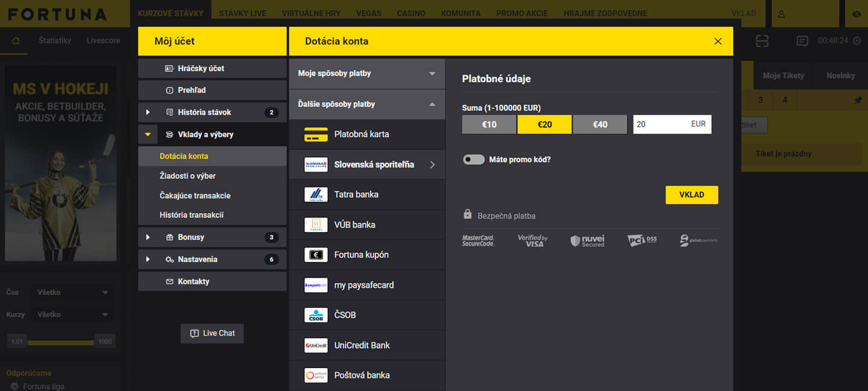Click the UniCredit Bank logo icon
The height and width of the screenshot is (391, 868).
click(x=316, y=345)
